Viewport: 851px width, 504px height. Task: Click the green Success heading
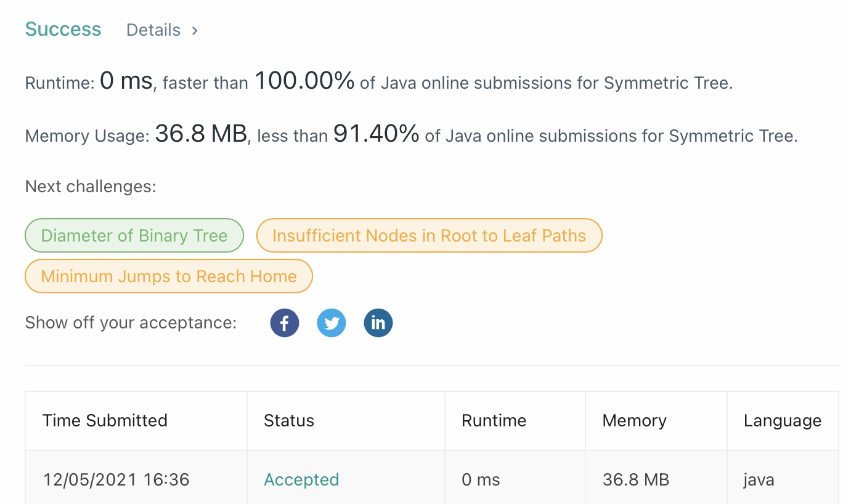click(x=63, y=30)
